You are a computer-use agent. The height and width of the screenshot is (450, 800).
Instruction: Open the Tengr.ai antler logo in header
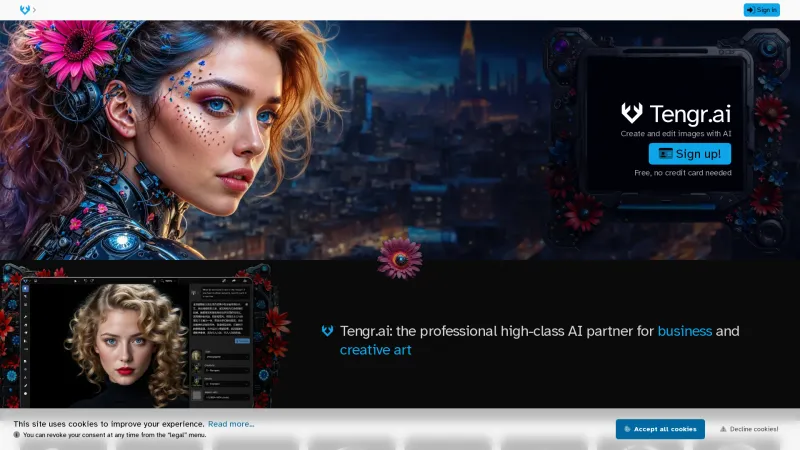click(x=24, y=10)
